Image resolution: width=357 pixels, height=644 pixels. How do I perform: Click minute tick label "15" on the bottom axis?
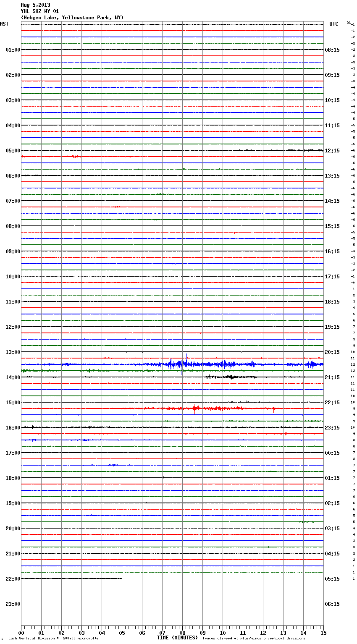pos(323,633)
